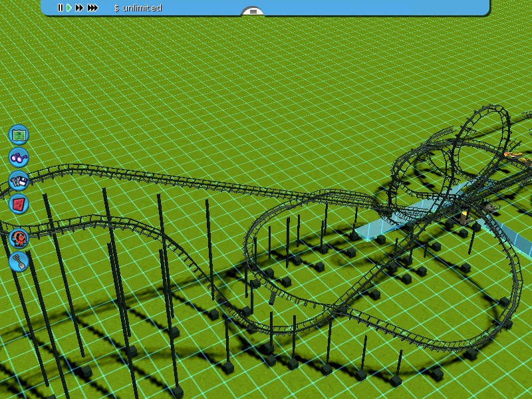Set triple fast-forward game speed
Image resolution: width=532 pixels, height=399 pixels.
92,8
